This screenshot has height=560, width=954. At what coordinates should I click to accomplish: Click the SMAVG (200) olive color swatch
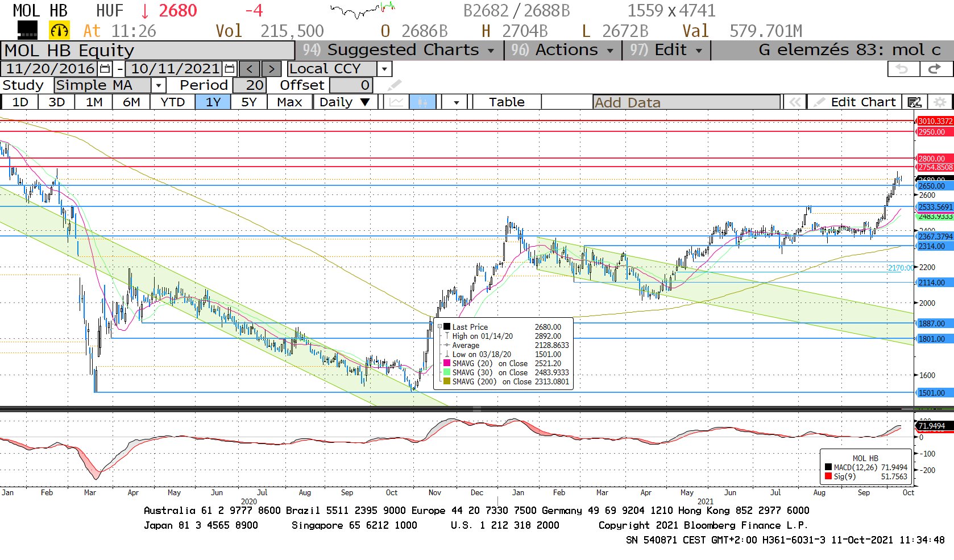(x=447, y=381)
